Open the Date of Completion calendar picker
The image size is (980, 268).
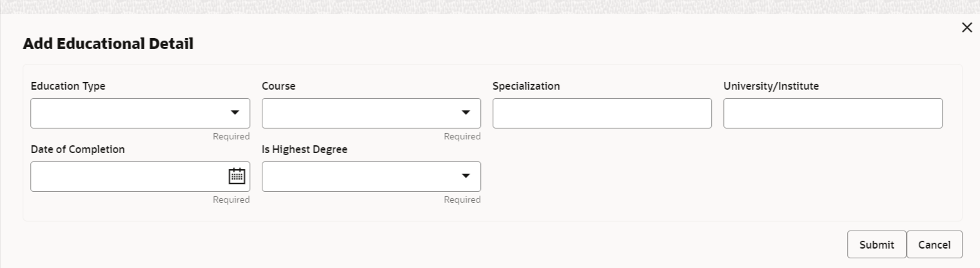pos(237,176)
